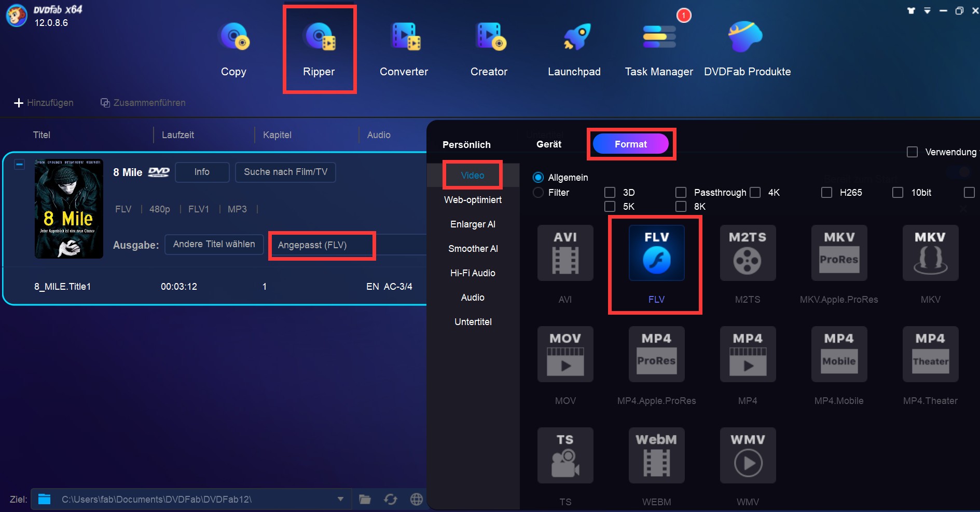The width and height of the screenshot is (980, 512).
Task: Select the Filter radio button
Action: pyautogui.click(x=539, y=193)
